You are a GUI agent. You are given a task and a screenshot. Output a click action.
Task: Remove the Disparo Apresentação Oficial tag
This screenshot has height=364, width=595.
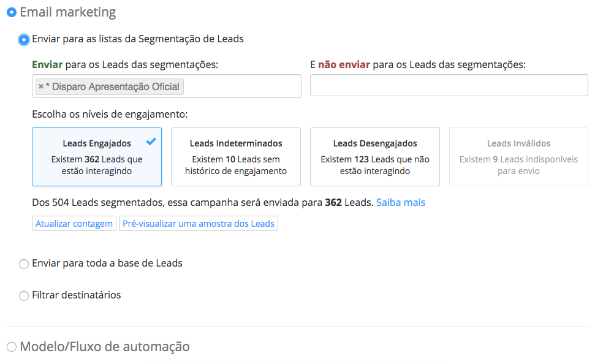(41, 86)
